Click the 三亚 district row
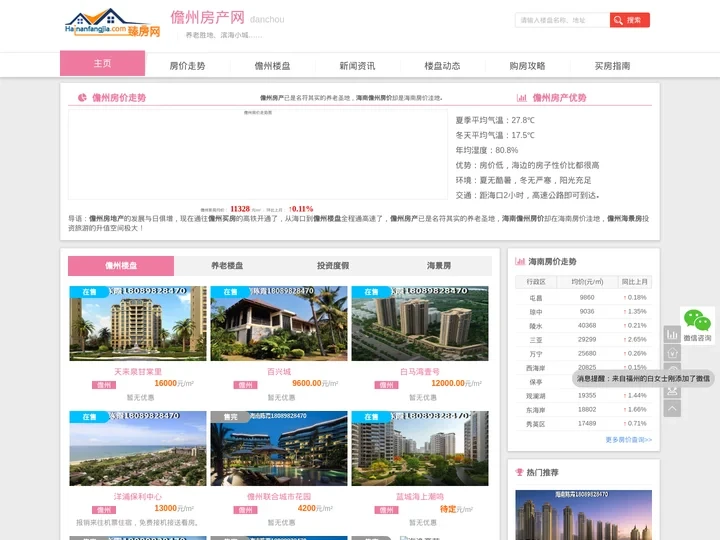 click(x=583, y=339)
